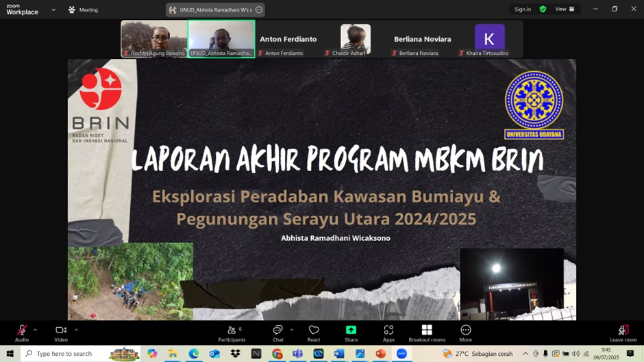Viewport: 644px width, 362px height.
Task: Select Anton Ferdianto participant tile
Action: (288, 39)
